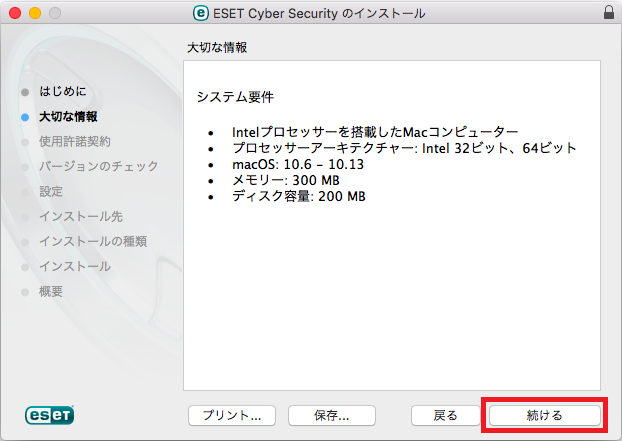Click the インストール先 step

[81, 217]
